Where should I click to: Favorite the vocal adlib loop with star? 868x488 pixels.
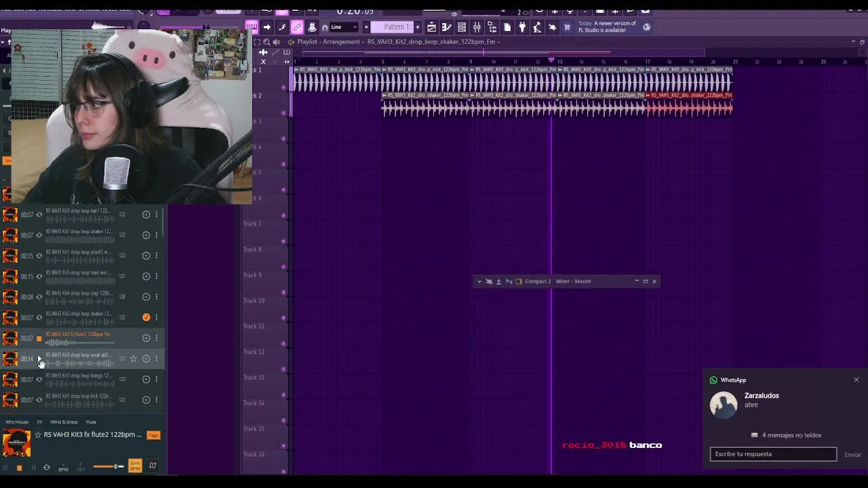pyautogui.click(x=134, y=359)
